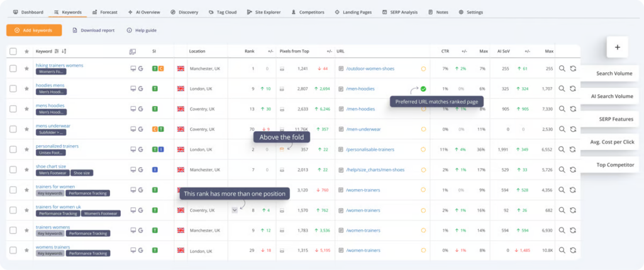
Task: Click the 'Key keywords' tag on womens trainers
Action: (50, 254)
